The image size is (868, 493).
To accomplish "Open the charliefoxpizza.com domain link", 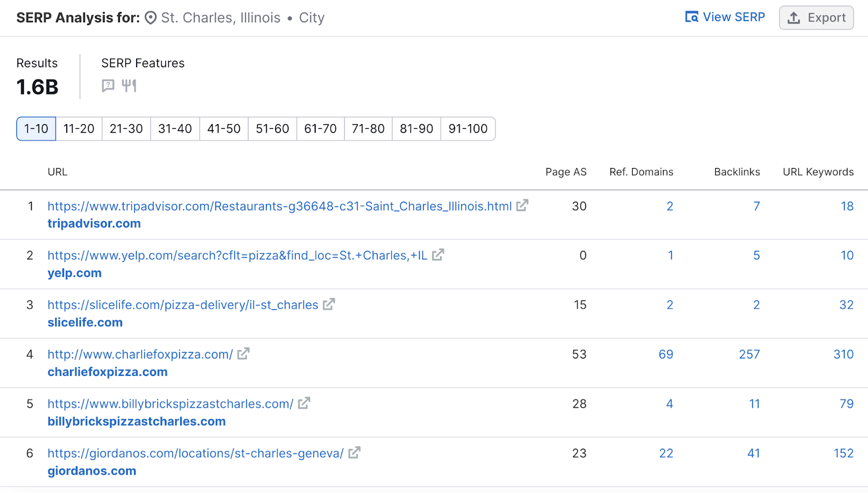I will pos(107,372).
